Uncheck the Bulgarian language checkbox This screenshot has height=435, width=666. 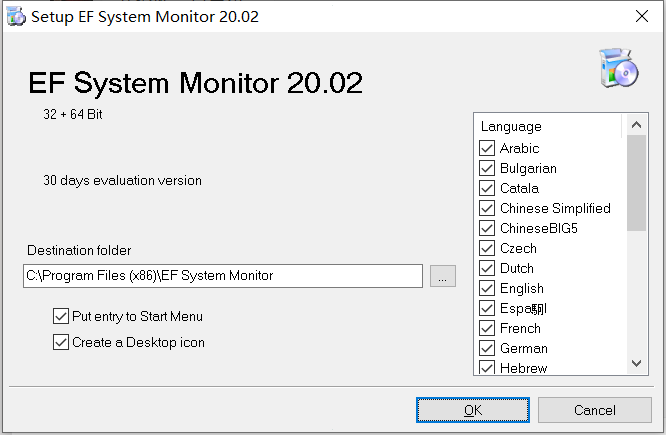coord(487,168)
